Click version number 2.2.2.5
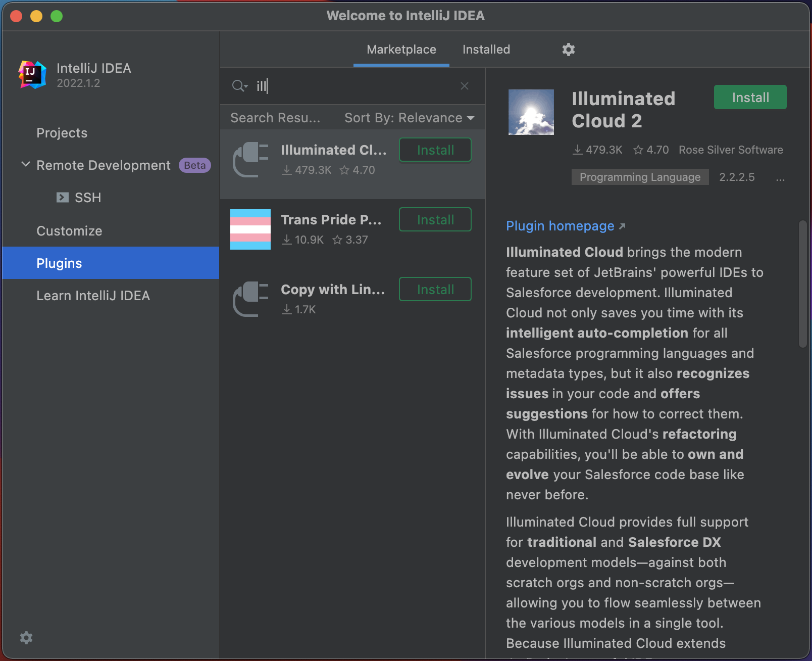 click(737, 177)
